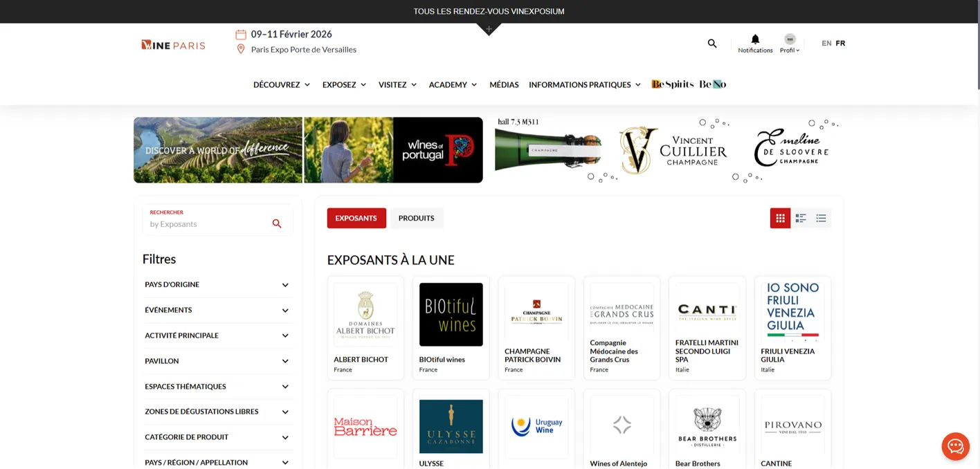980x469 pixels.
Task: Click Paris Expo Porte de Versailles text
Action: click(x=304, y=49)
